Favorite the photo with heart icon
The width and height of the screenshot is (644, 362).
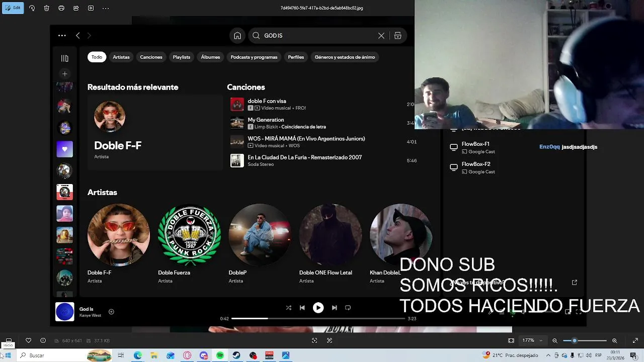pos(28,340)
